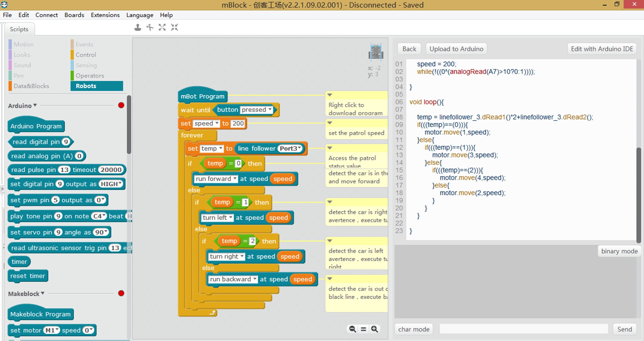Click the Back button

409,49
